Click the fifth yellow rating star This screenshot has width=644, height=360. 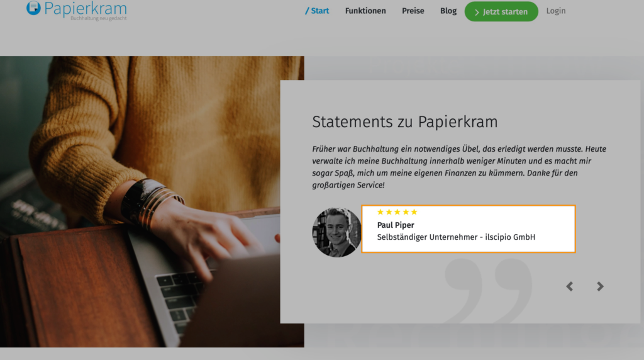pos(414,212)
